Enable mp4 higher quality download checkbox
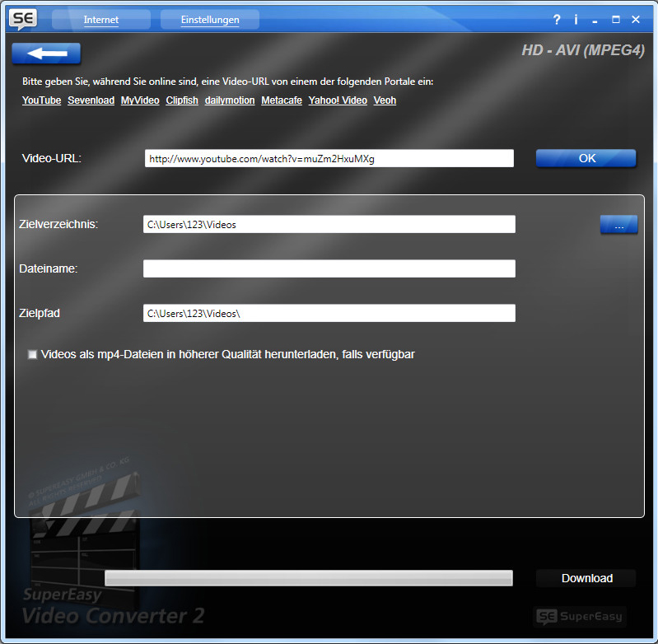 (32, 354)
